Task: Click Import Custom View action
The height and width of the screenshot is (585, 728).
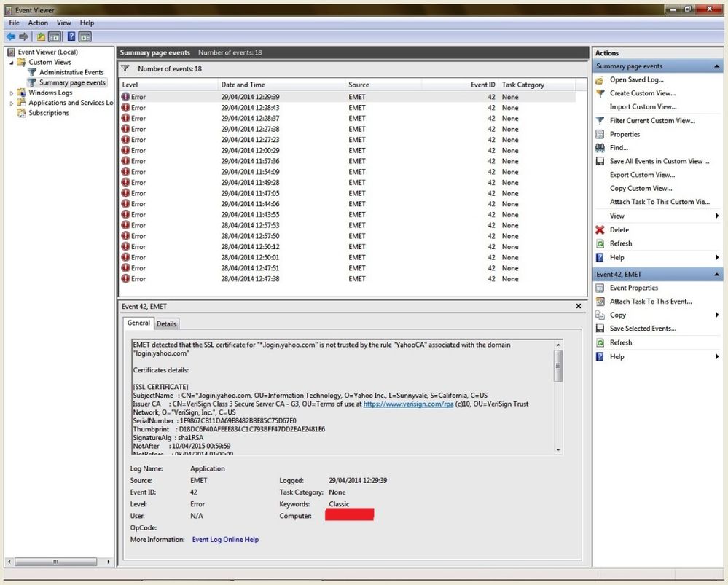Action: click(x=643, y=107)
